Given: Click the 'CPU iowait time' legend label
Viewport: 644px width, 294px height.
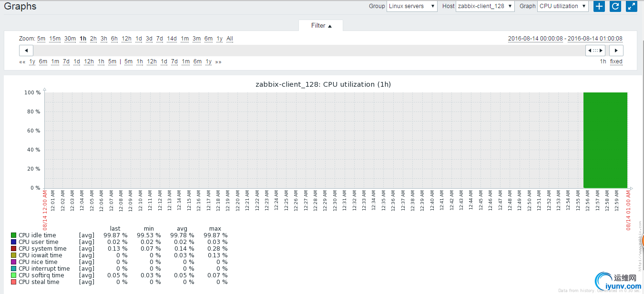Looking at the screenshot, I should 41,255.
